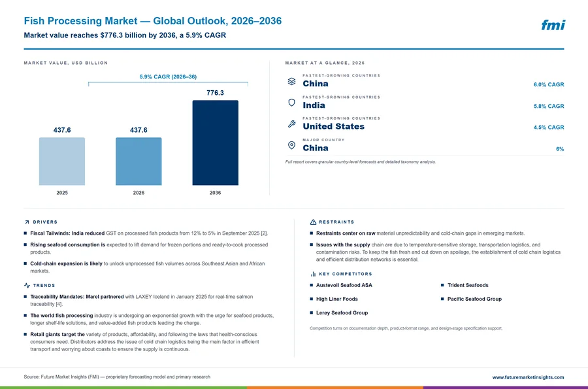This screenshot has width=588, height=389.
Task: Click the bar chart icon beside Key Competitors
Action: (313, 274)
